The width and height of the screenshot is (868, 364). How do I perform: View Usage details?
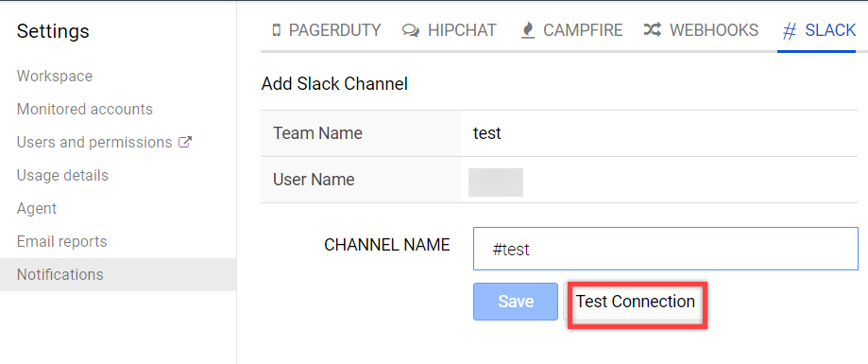coord(62,176)
